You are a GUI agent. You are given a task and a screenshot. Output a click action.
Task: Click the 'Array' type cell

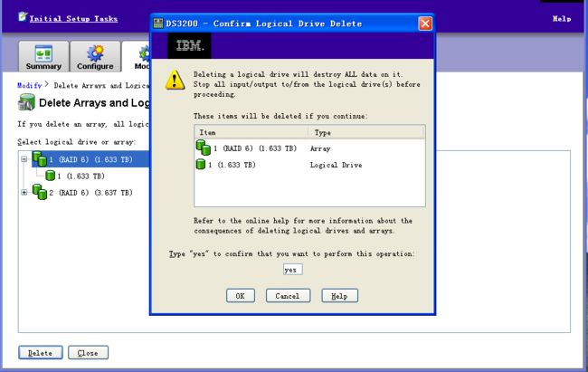(x=320, y=148)
